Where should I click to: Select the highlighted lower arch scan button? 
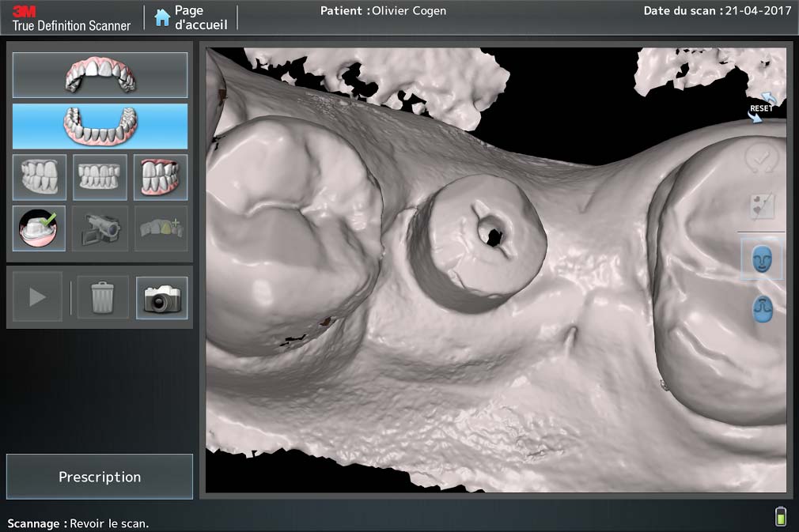[x=100, y=126]
